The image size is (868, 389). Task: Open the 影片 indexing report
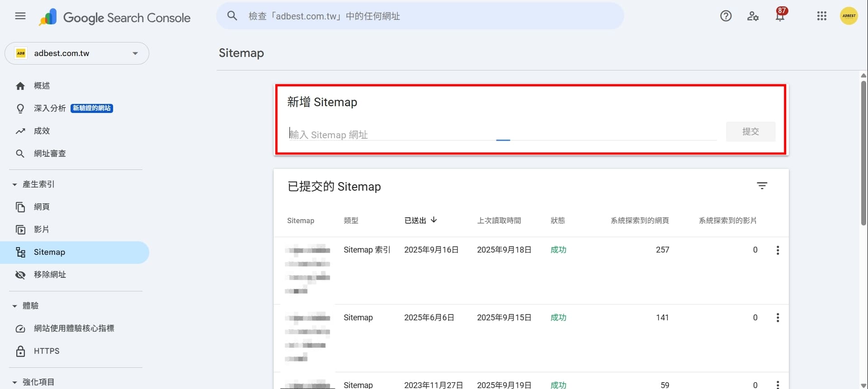(x=42, y=230)
